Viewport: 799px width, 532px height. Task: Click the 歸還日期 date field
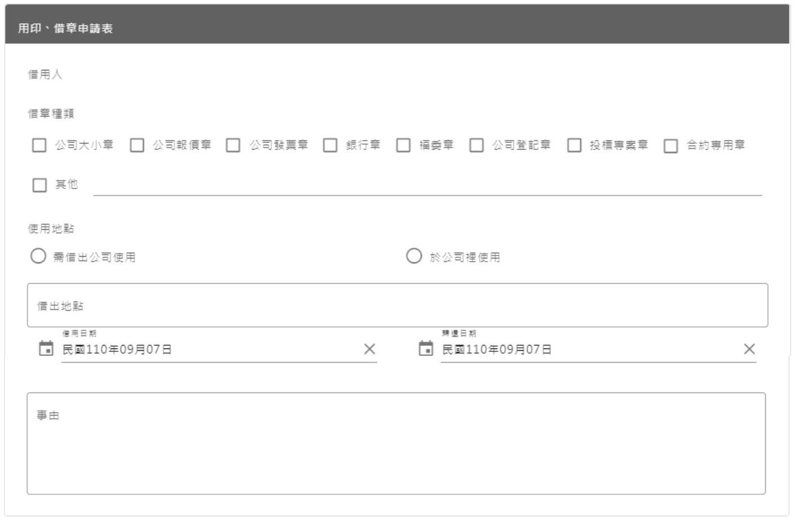586,350
